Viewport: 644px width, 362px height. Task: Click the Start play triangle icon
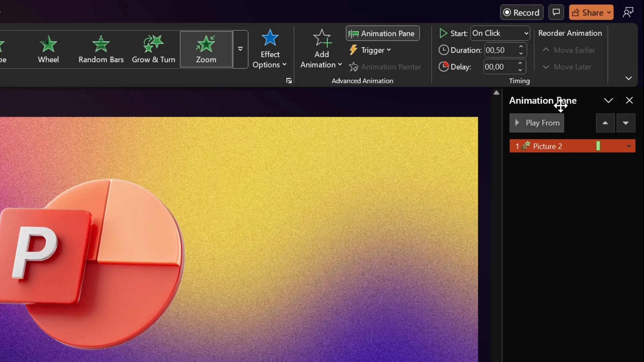(443, 33)
